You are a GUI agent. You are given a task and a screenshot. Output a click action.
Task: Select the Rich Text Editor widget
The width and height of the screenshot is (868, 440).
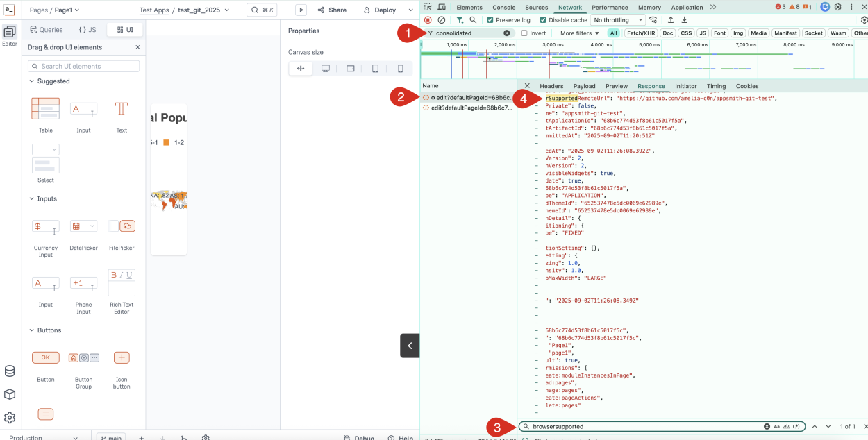pos(121,282)
